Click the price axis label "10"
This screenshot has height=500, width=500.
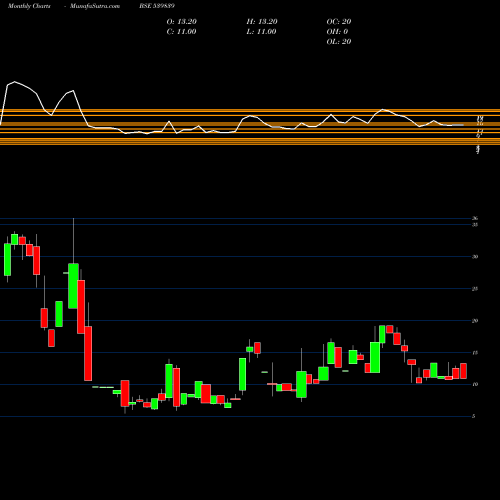[475, 384]
